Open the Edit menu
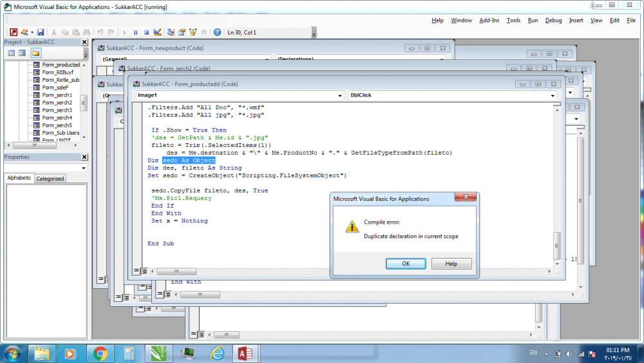644x363 pixels. point(614,20)
